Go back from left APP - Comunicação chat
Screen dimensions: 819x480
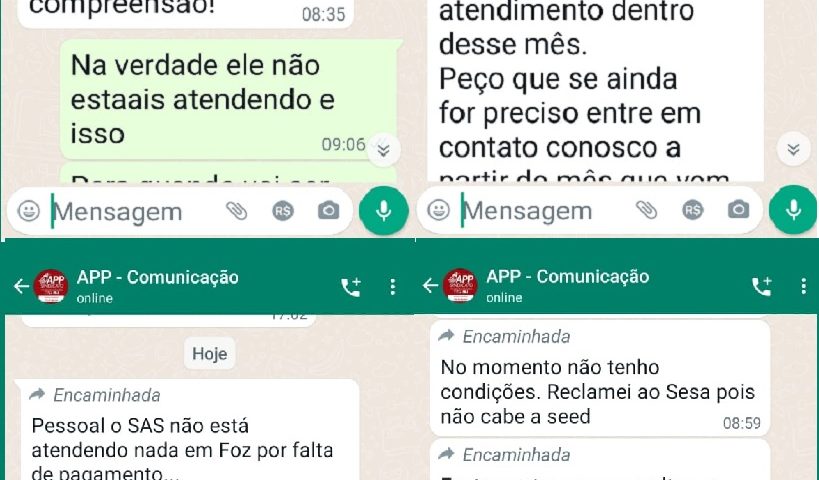point(21,286)
